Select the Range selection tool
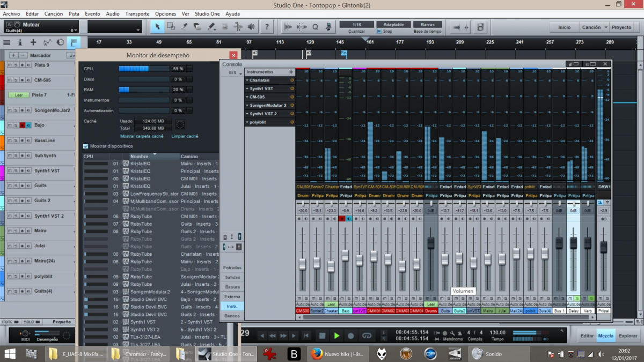Screen dimensions: 644x362 [171, 27]
